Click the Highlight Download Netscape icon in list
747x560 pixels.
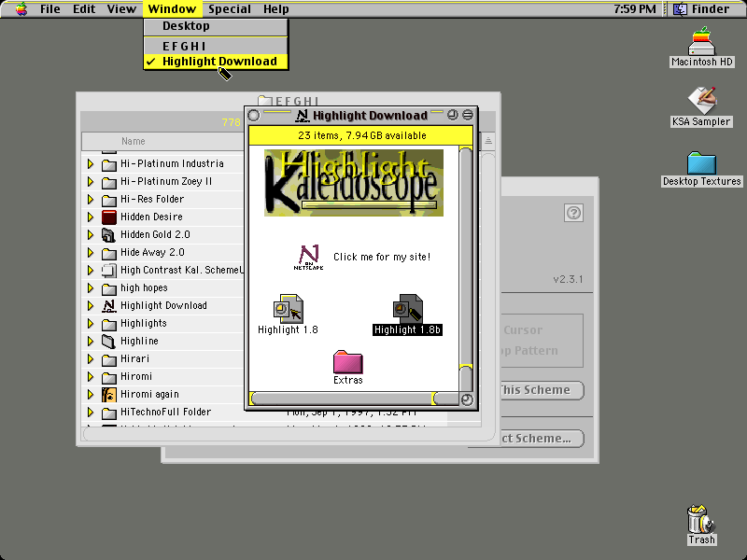[109, 306]
